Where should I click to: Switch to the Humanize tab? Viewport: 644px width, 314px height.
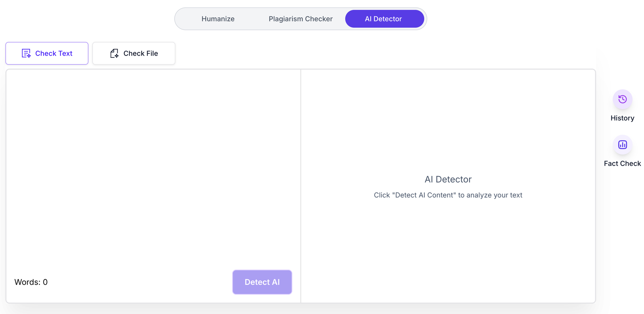218,19
